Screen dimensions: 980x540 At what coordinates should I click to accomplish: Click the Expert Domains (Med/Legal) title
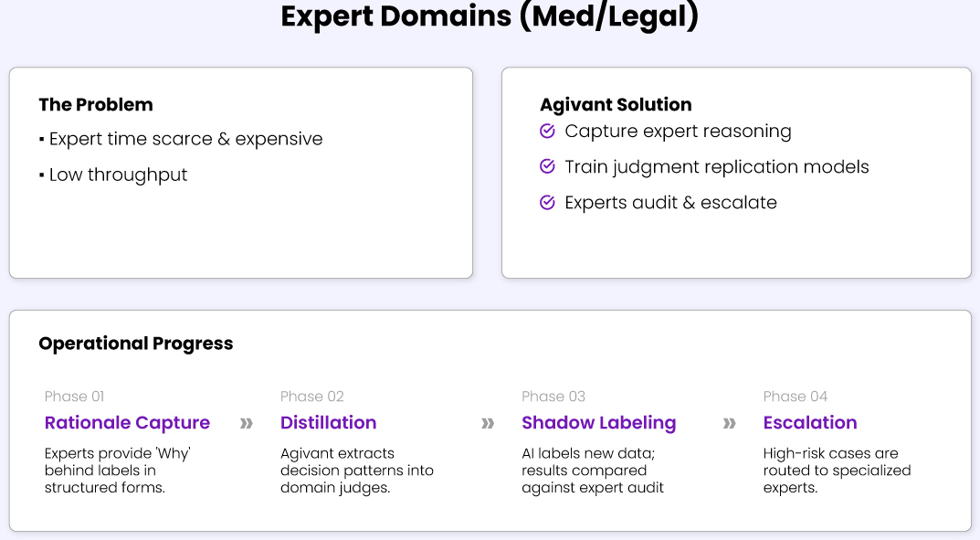[x=490, y=17]
